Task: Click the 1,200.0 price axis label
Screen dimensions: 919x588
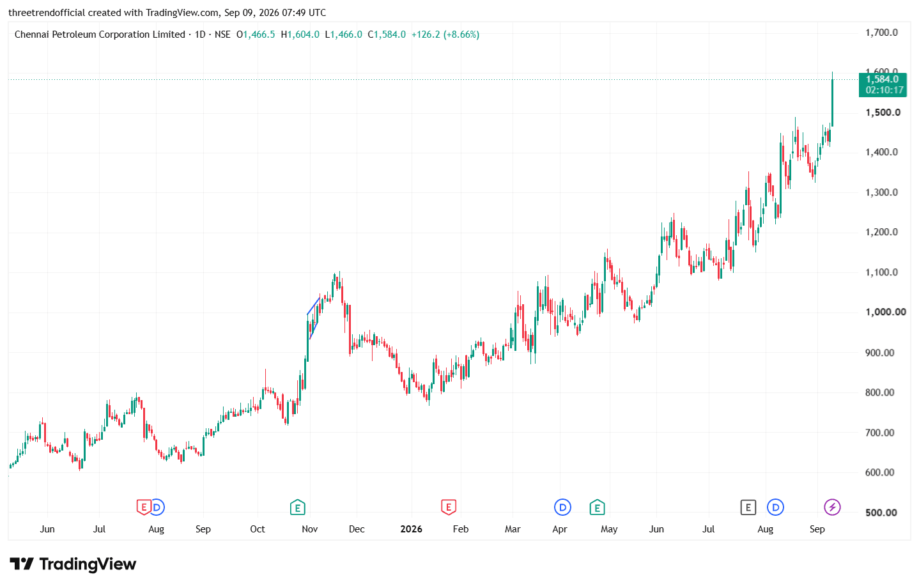Action: (x=882, y=232)
